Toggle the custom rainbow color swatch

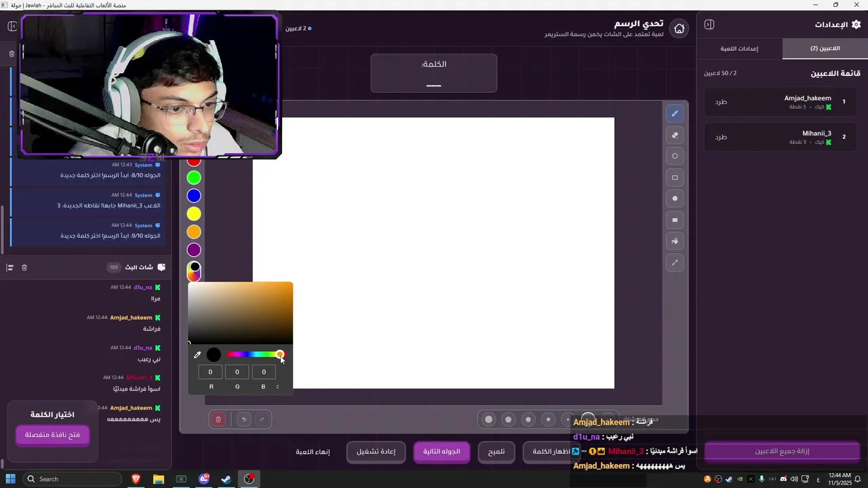pyautogui.click(x=194, y=271)
